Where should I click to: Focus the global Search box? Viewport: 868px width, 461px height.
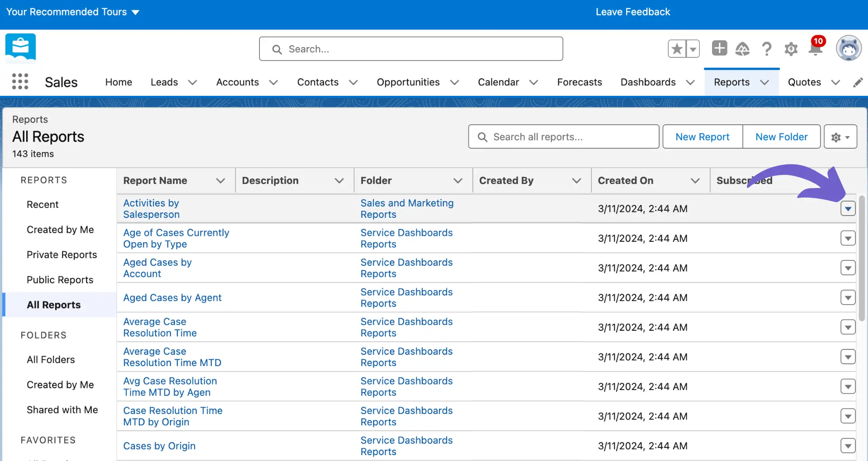tap(411, 49)
